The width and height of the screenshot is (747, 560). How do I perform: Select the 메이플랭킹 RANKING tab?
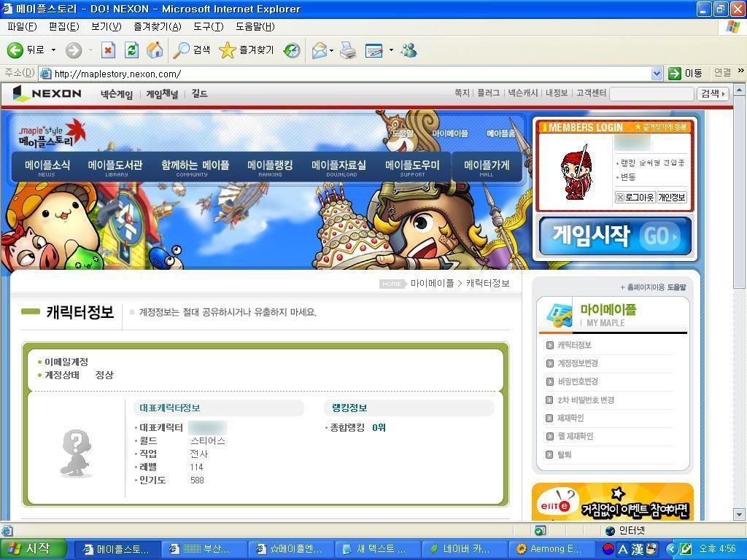[270, 168]
